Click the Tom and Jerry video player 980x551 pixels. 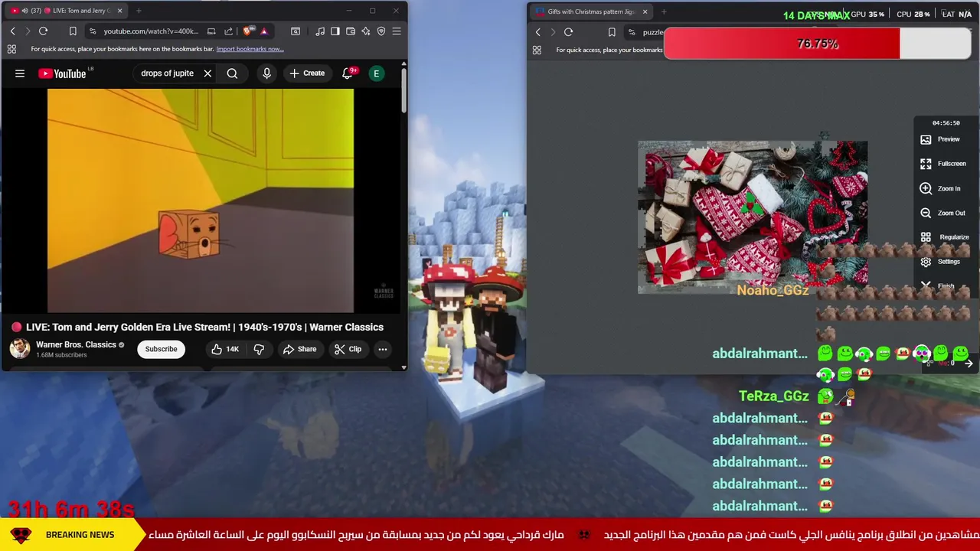click(x=201, y=201)
